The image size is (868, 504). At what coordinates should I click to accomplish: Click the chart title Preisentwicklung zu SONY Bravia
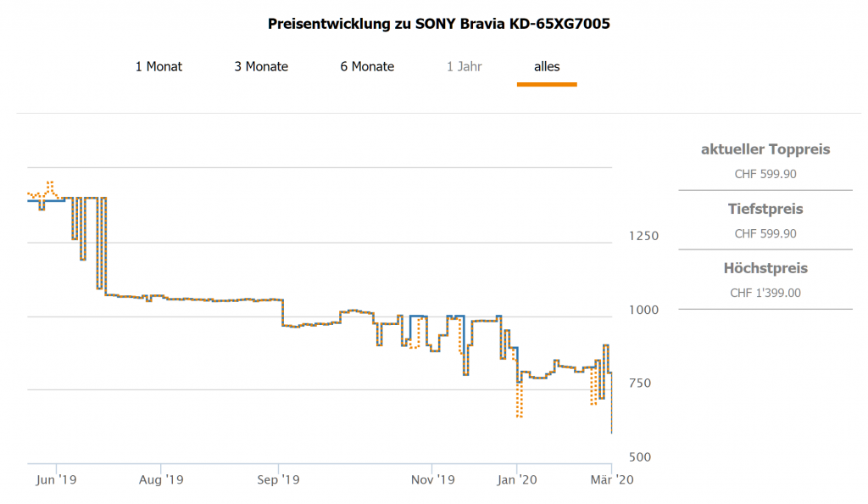point(439,24)
